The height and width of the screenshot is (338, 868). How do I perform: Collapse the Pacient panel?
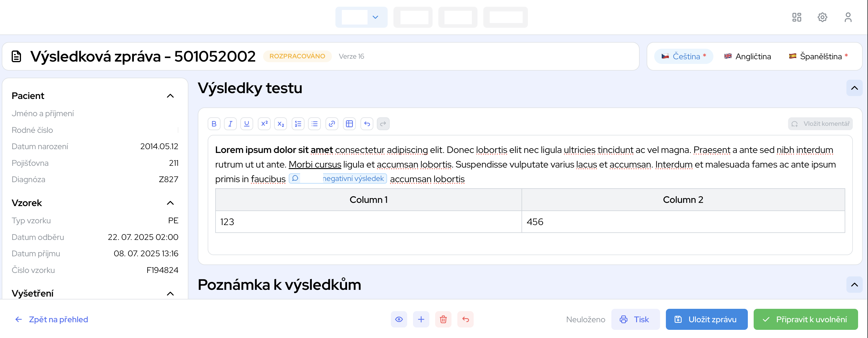[171, 95]
